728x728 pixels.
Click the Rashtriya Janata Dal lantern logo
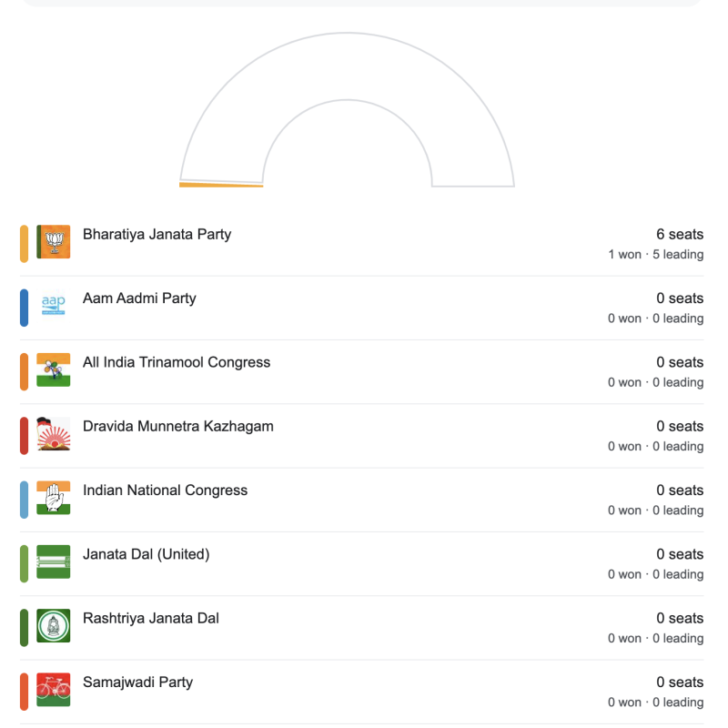pyautogui.click(x=54, y=627)
